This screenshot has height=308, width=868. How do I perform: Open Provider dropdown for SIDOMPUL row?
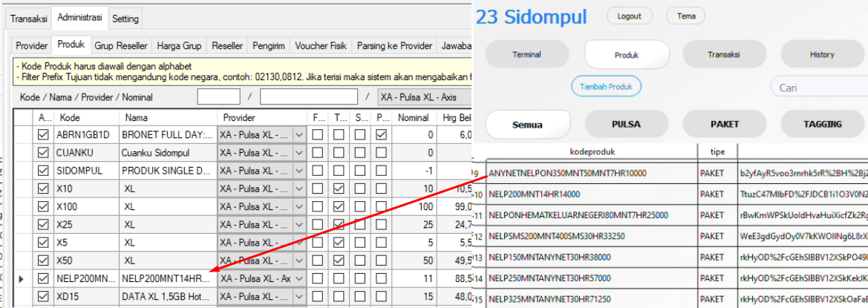[x=299, y=171]
